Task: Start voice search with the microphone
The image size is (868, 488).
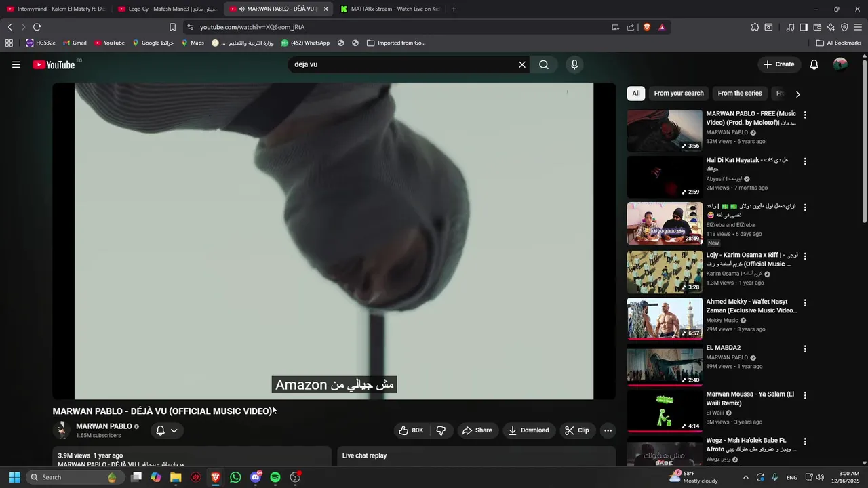Action: click(x=574, y=64)
